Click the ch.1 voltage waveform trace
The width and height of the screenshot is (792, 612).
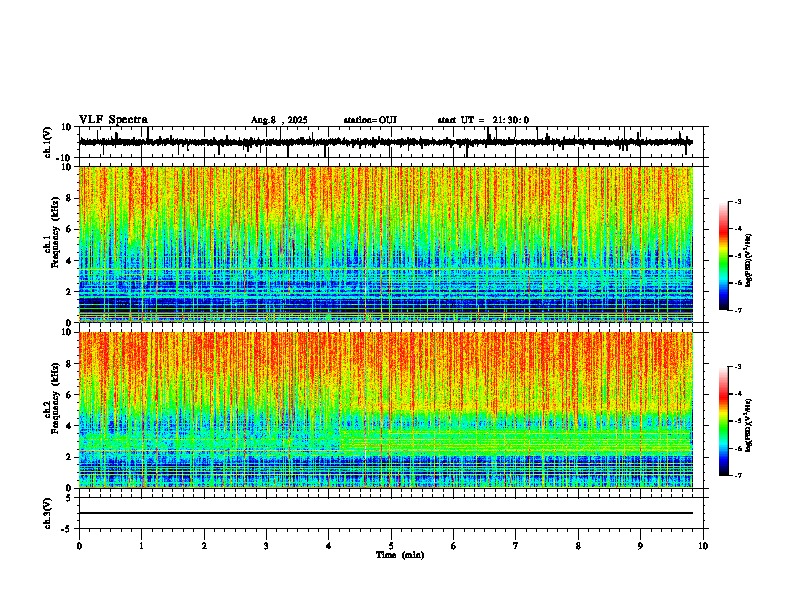pos(385,142)
